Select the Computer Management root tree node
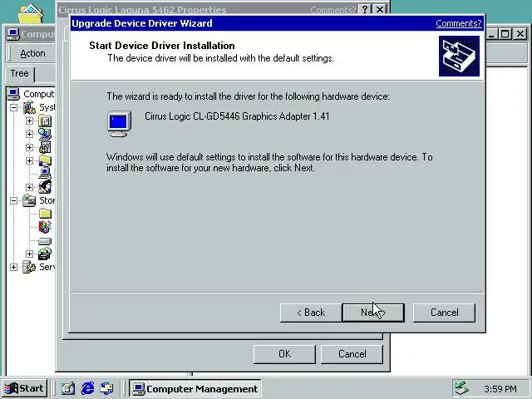This screenshot has width=532, height=399. click(x=31, y=94)
